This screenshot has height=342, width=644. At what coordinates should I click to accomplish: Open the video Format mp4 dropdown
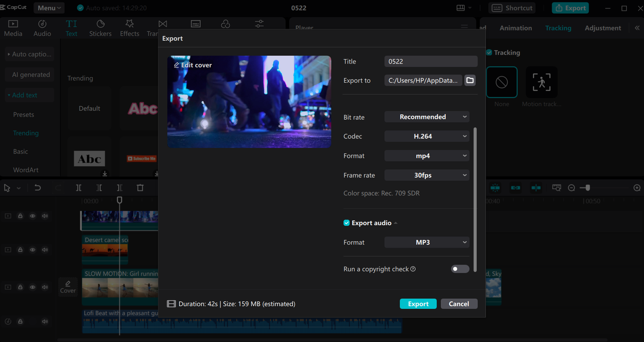(427, 156)
